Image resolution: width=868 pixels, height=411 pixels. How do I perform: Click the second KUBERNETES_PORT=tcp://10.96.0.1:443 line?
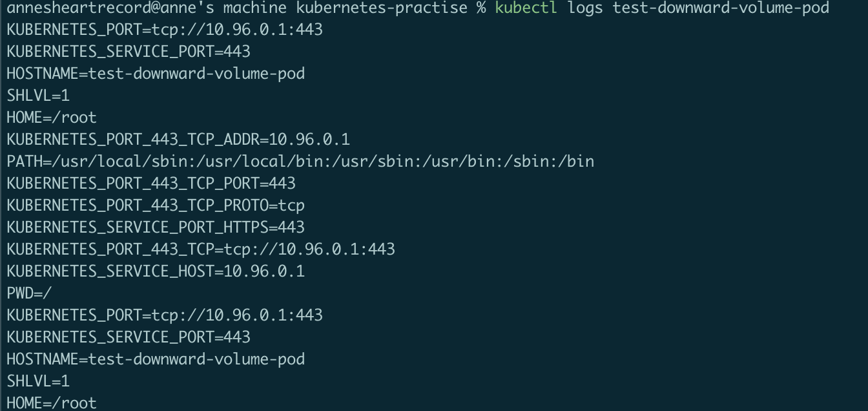(x=165, y=315)
